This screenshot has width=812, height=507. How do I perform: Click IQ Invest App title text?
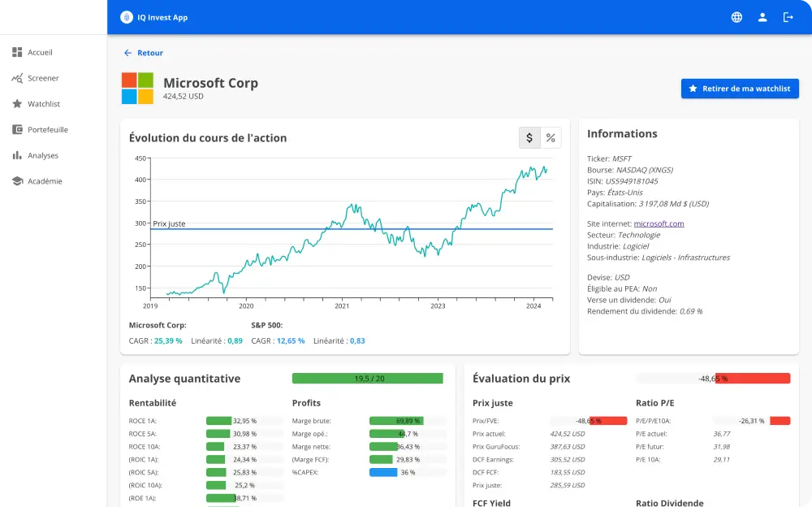coord(162,17)
